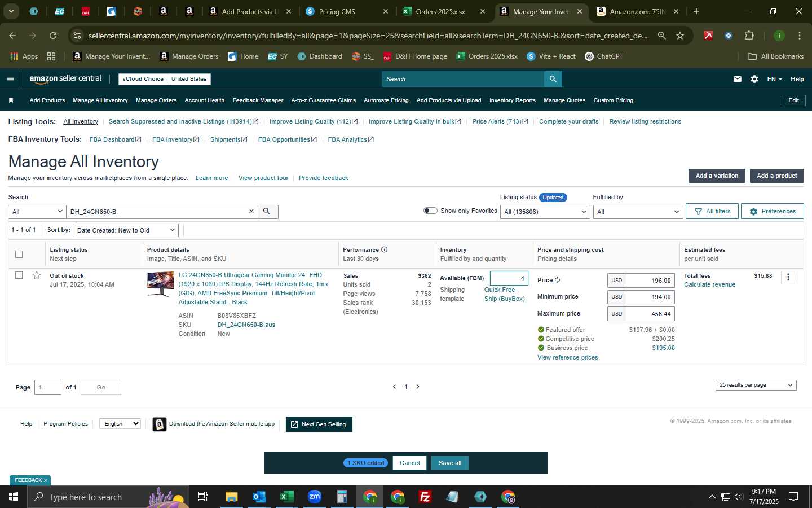Open the new tab with plus button
The width and height of the screenshot is (812, 508).
tap(696, 11)
